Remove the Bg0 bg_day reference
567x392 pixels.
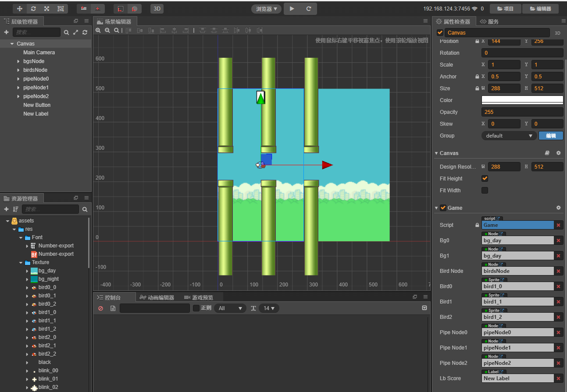[559, 240]
